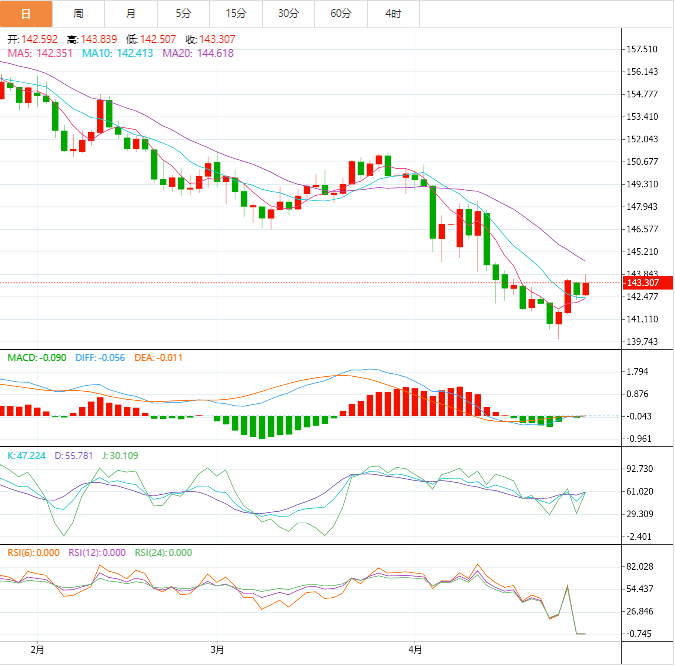Screen dimensions: 675x667
Task: Click the RSI(24) indicator label
Action: [163, 552]
